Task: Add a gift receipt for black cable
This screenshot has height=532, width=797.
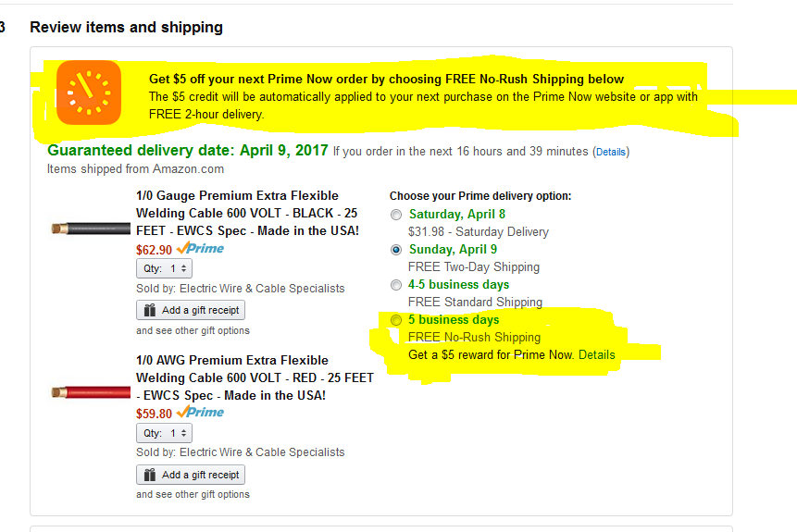Action: tap(191, 310)
